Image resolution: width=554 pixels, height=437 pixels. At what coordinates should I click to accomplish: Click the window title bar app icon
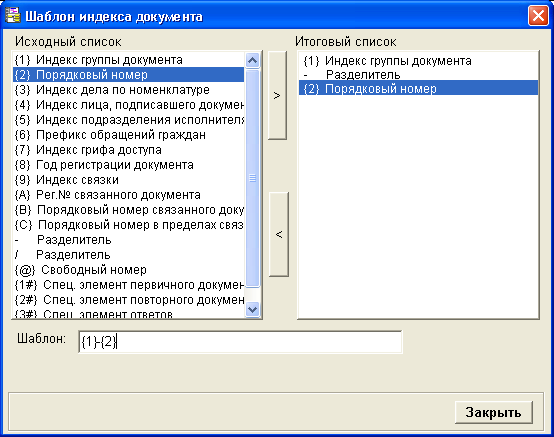point(13,16)
